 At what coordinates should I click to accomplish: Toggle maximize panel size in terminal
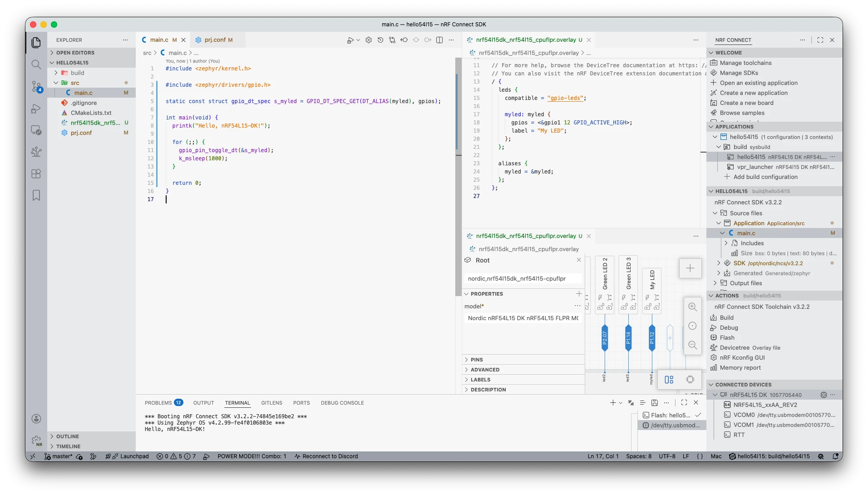[x=684, y=403]
